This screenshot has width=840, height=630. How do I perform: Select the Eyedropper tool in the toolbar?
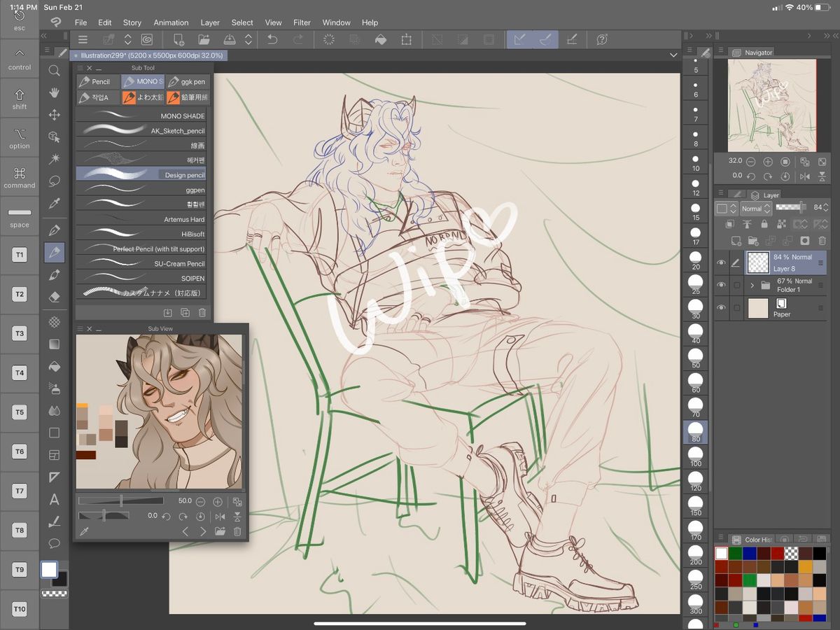(54, 204)
